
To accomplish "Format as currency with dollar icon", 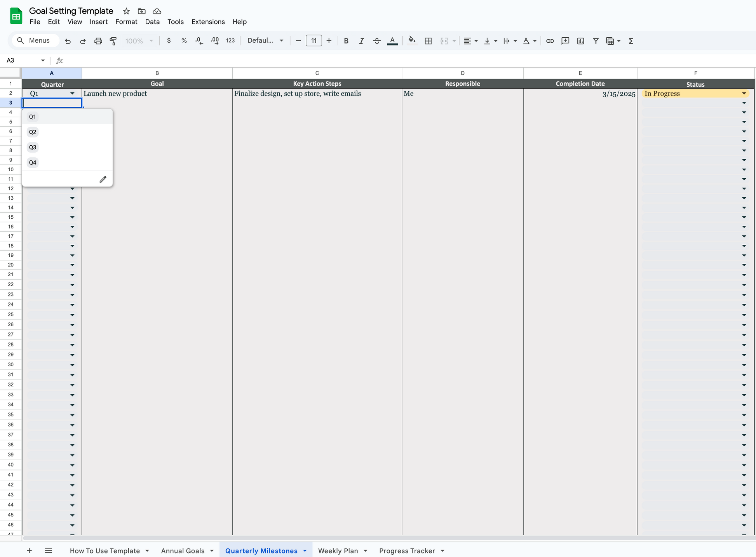I will click(x=169, y=41).
